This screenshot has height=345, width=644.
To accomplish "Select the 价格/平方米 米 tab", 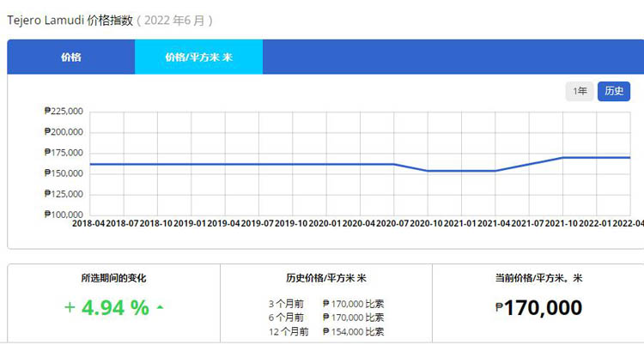I will 198,57.
